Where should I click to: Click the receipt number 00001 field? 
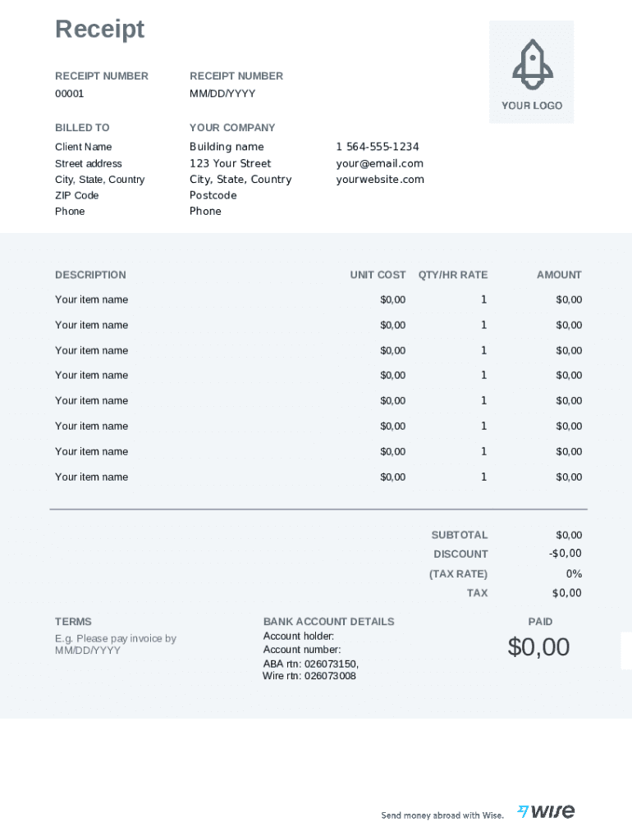click(70, 94)
